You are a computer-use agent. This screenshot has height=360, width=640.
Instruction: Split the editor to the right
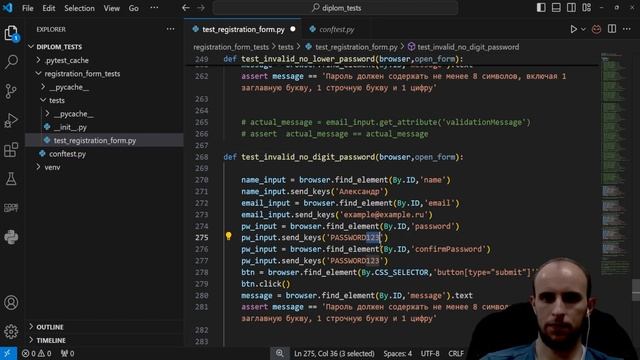coord(612,29)
